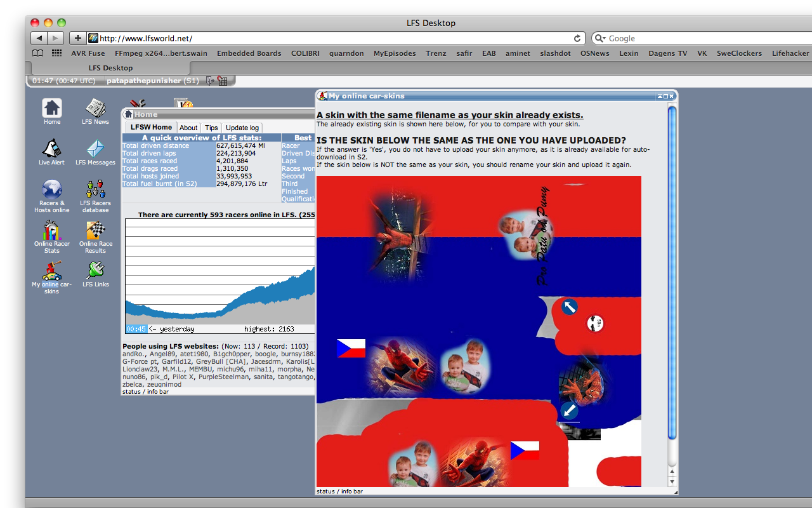Click the existing car skin preview image

[x=479, y=331]
